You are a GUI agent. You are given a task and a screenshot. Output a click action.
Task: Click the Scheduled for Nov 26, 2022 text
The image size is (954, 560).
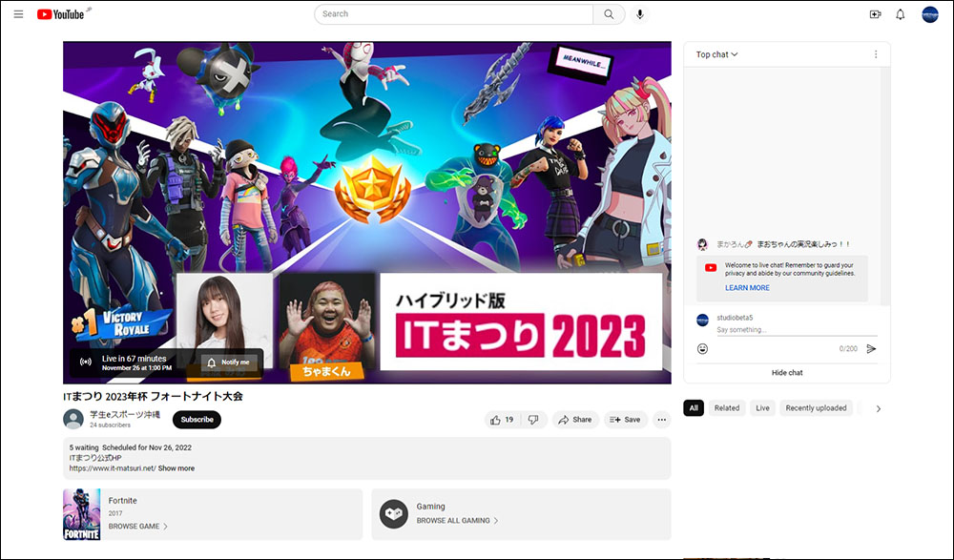tap(147, 447)
